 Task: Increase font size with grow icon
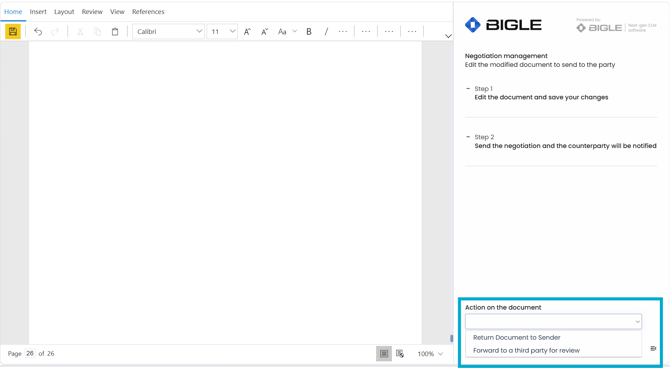pos(247,32)
